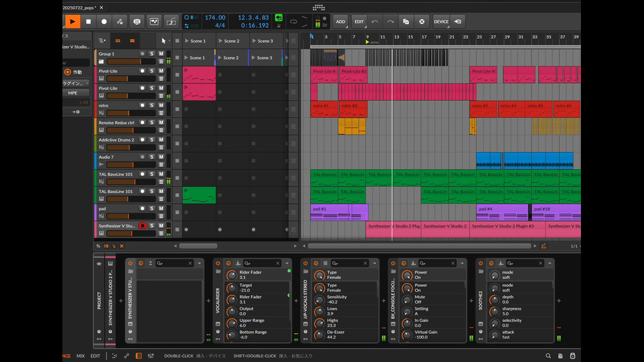Open the EDIT menu in top toolbar
644x362 pixels.
pyautogui.click(x=359, y=21)
